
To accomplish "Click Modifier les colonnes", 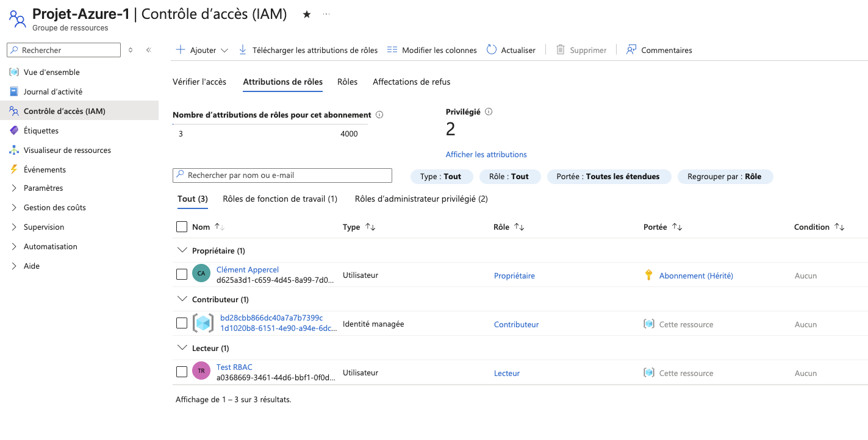I will 432,50.
